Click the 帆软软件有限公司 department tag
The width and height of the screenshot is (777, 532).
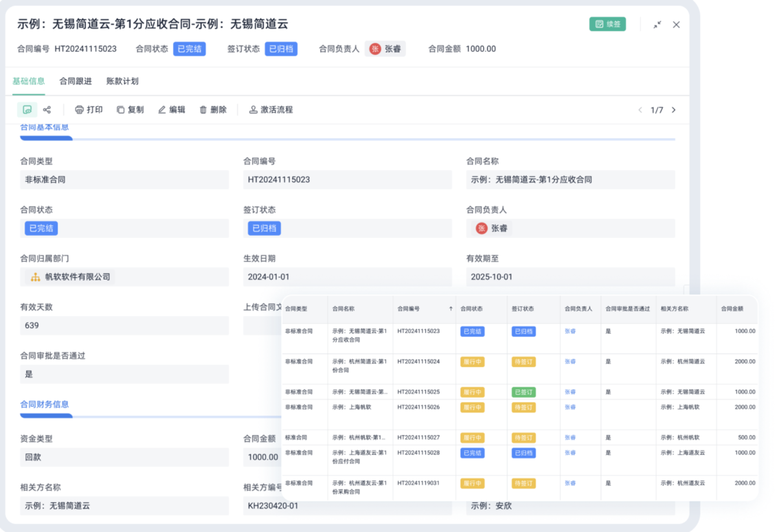coord(71,277)
